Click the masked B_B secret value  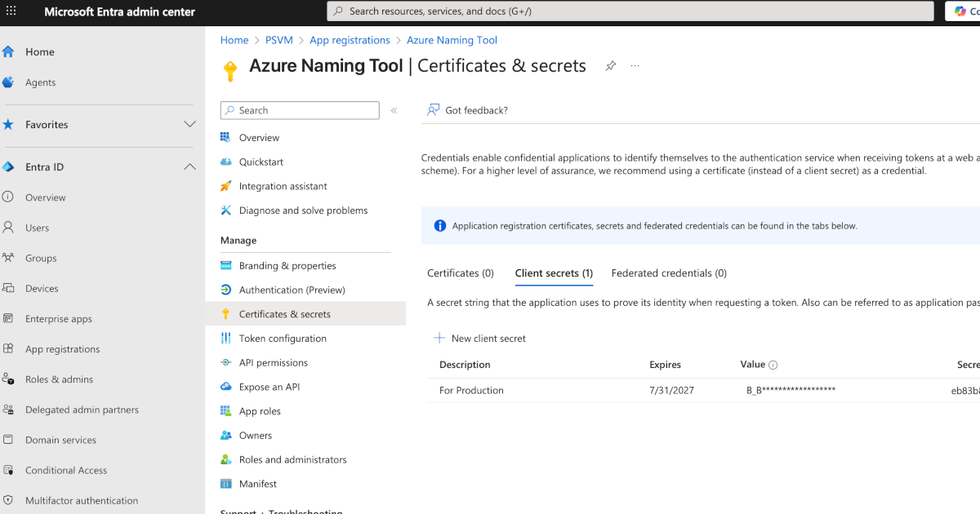[x=791, y=390]
